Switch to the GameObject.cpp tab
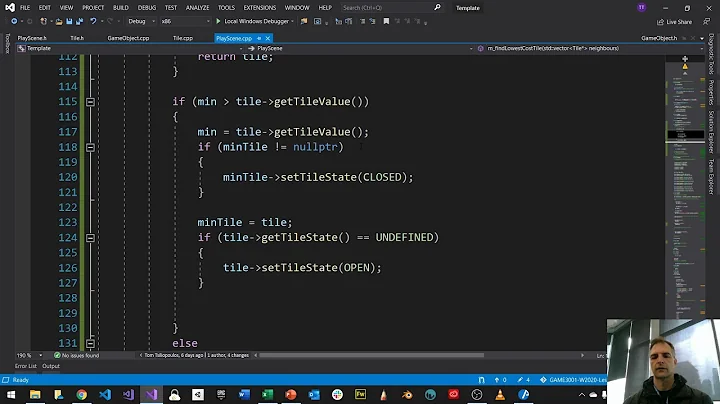The width and height of the screenshot is (720, 404). coord(128,38)
